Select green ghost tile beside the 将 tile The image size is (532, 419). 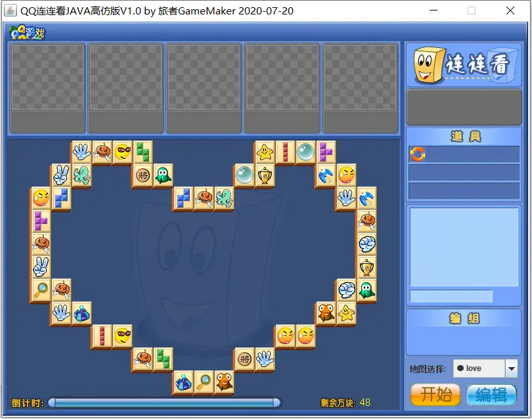point(163,175)
